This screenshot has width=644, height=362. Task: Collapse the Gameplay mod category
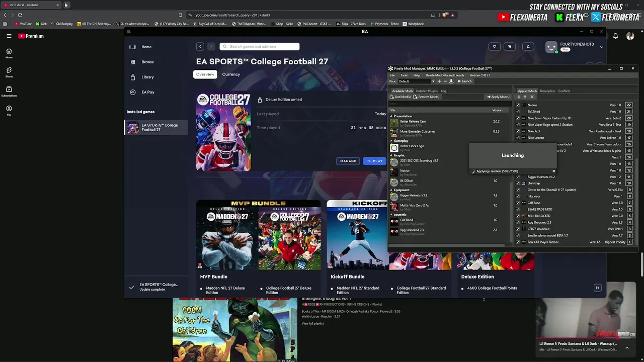click(x=391, y=141)
